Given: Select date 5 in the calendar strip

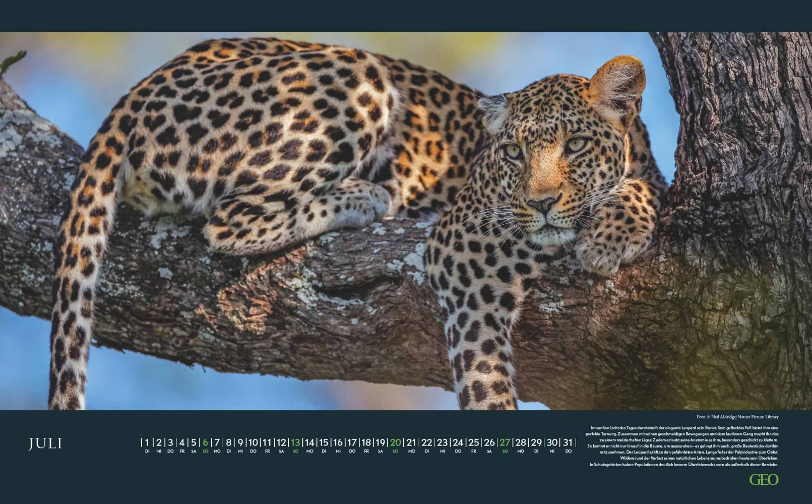Looking at the screenshot, I should (x=194, y=443).
